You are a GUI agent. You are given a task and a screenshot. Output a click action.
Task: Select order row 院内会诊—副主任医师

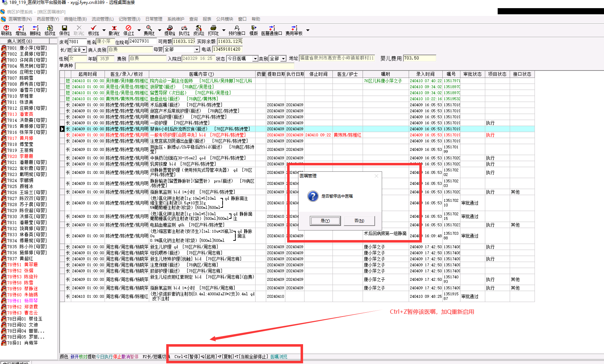click(x=297, y=81)
